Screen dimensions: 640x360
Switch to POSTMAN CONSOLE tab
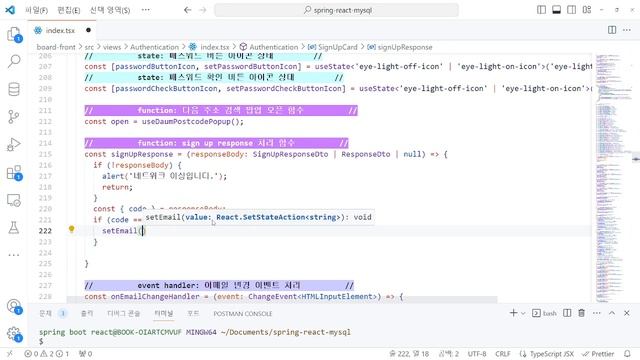(x=242, y=313)
